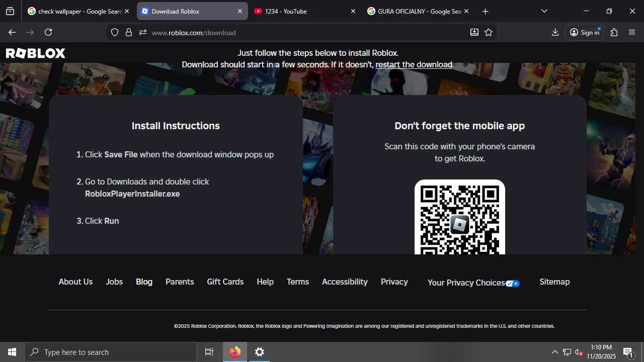
Task: Click the Just follow the steps below text
Action: 318,53
